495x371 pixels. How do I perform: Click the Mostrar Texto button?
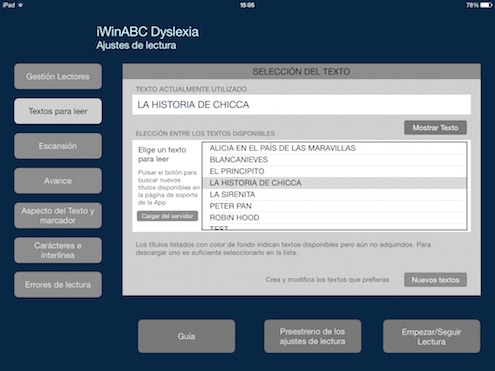pos(435,128)
